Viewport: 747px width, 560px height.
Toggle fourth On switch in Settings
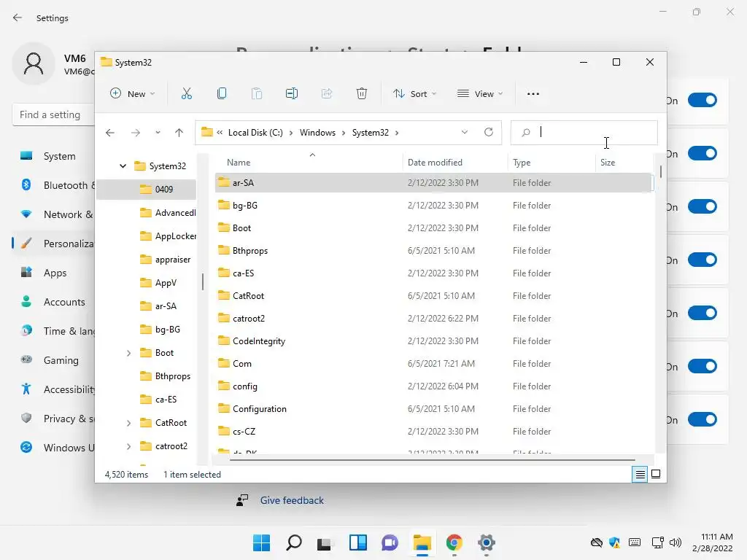tap(703, 260)
